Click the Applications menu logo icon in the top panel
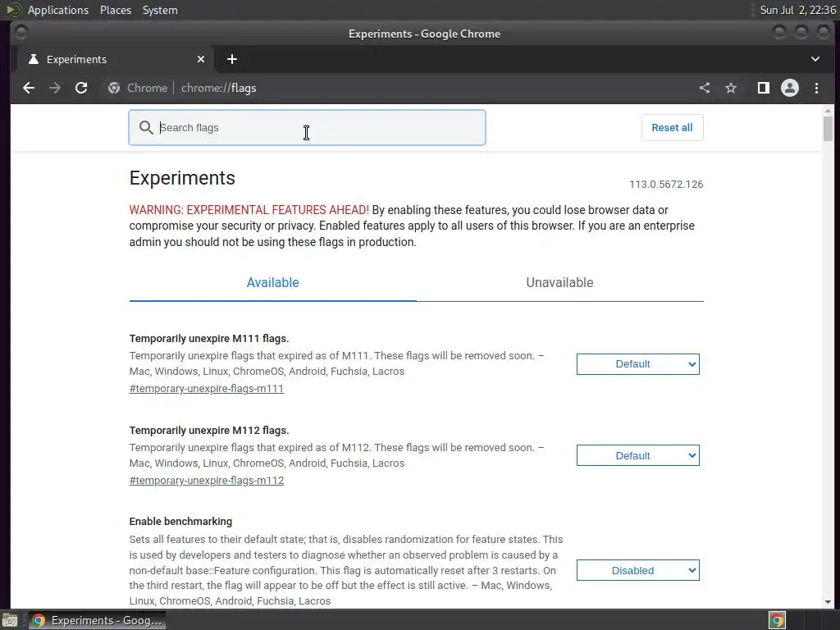Image resolution: width=840 pixels, height=630 pixels. coord(14,10)
